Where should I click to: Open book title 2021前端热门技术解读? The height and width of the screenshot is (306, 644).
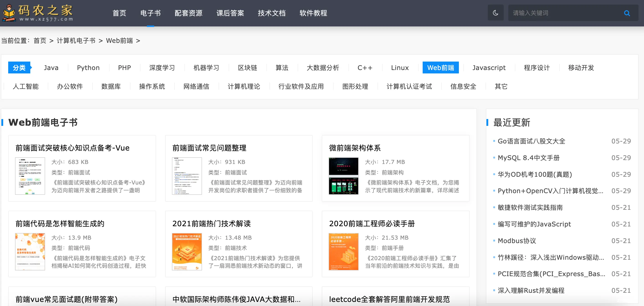pos(212,223)
